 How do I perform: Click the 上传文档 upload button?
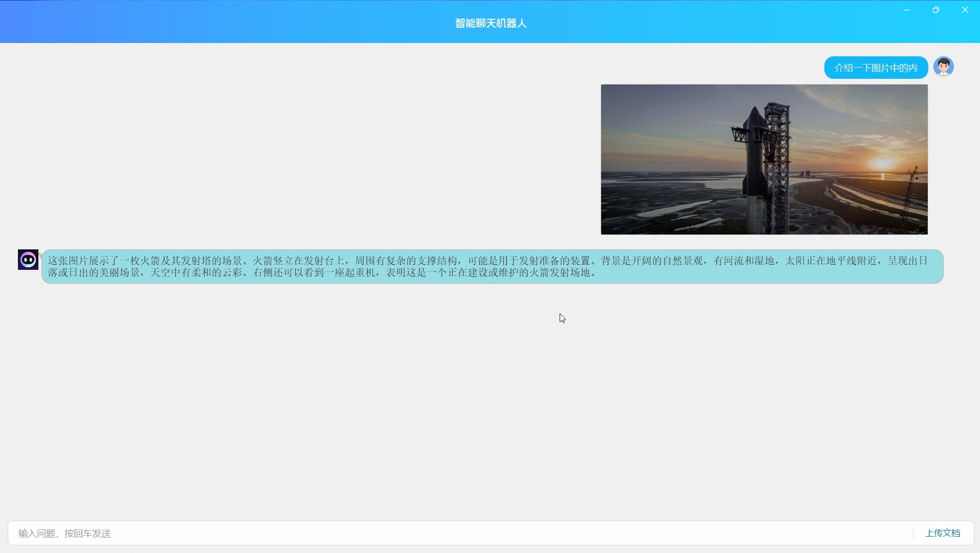coord(943,533)
